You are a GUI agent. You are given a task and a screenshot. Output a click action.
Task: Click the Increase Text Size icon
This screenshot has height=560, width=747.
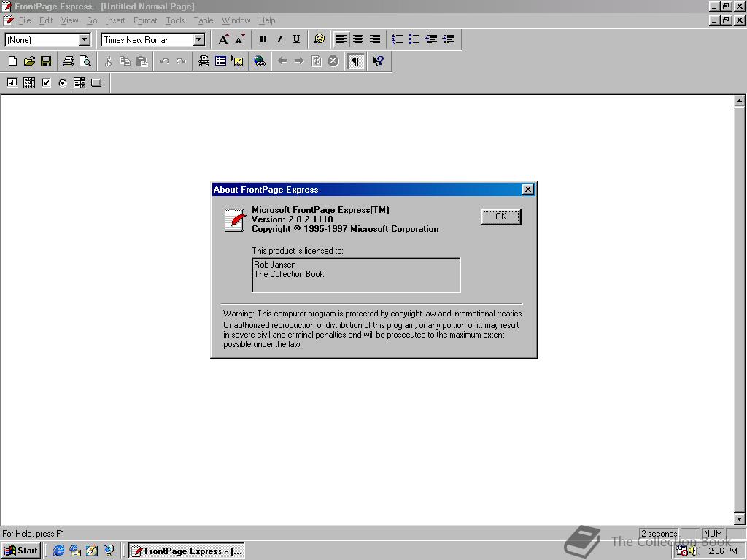[223, 39]
